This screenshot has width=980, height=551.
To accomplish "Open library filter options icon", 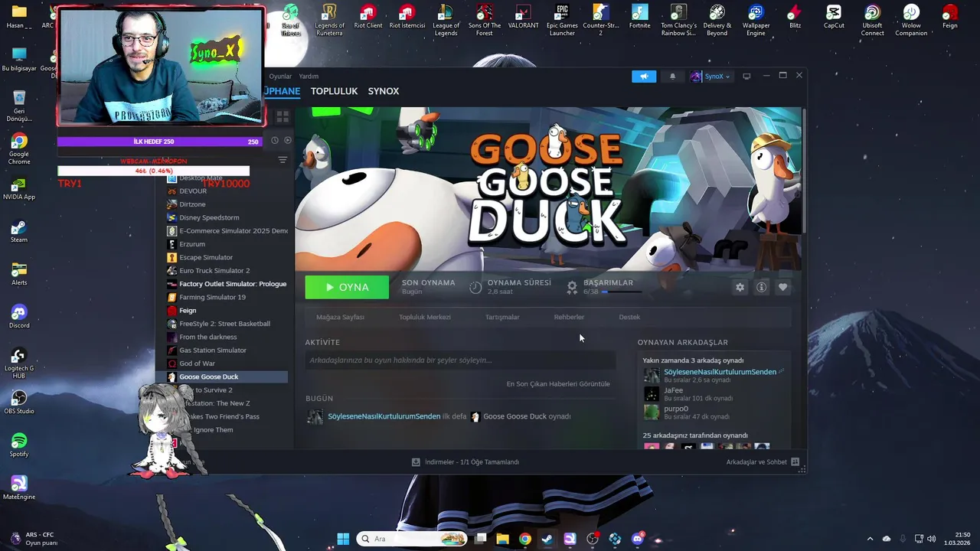I will pos(283,160).
